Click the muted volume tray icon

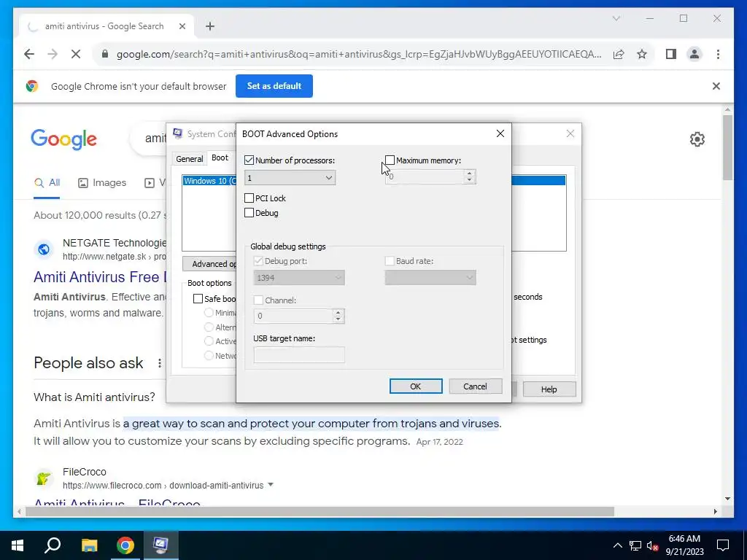[653, 545]
